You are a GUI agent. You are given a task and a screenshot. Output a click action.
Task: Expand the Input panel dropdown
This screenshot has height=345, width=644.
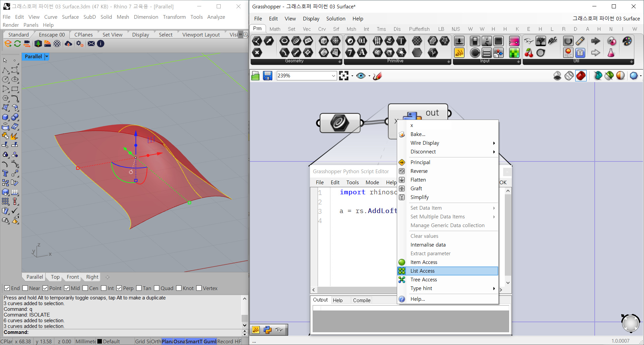point(518,61)
